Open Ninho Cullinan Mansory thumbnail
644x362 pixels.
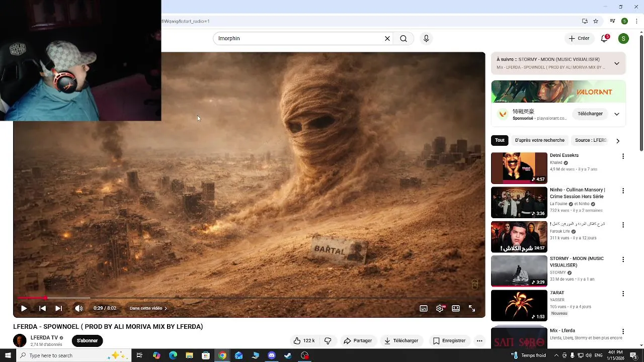[519, 203]
